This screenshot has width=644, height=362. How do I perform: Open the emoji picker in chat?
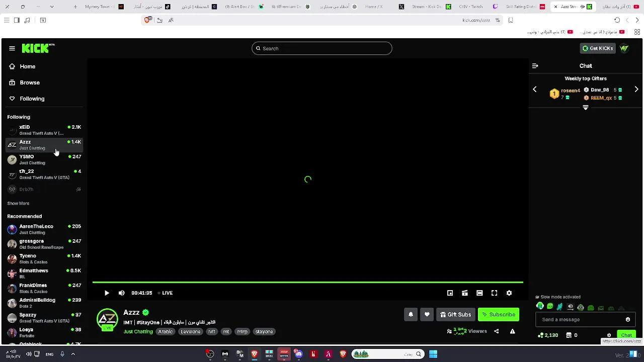[628, 319]
